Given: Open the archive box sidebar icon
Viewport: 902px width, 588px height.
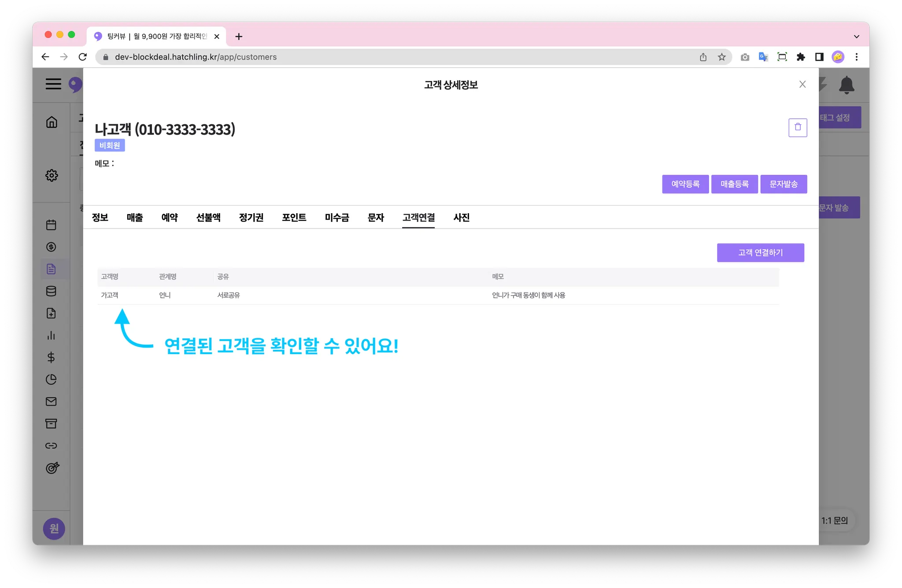Looking at the screenshot, I should point(51,424).
